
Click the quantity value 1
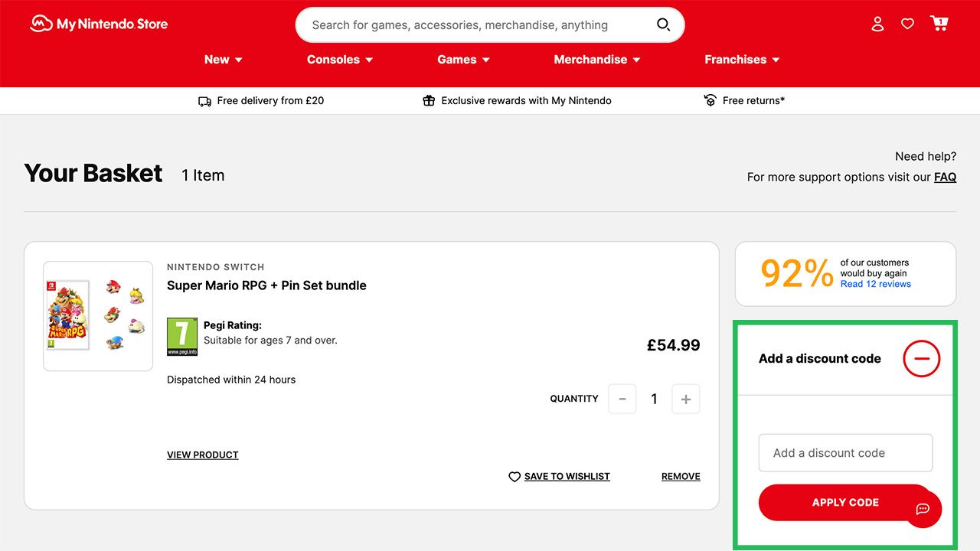click(x=654, y=399)
